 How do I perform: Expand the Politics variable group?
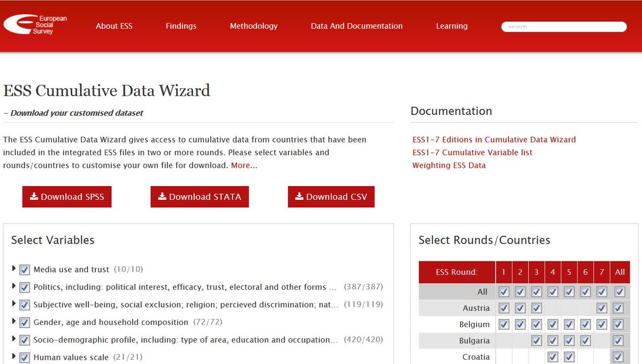pyautogui.click(x=14, y=286)
